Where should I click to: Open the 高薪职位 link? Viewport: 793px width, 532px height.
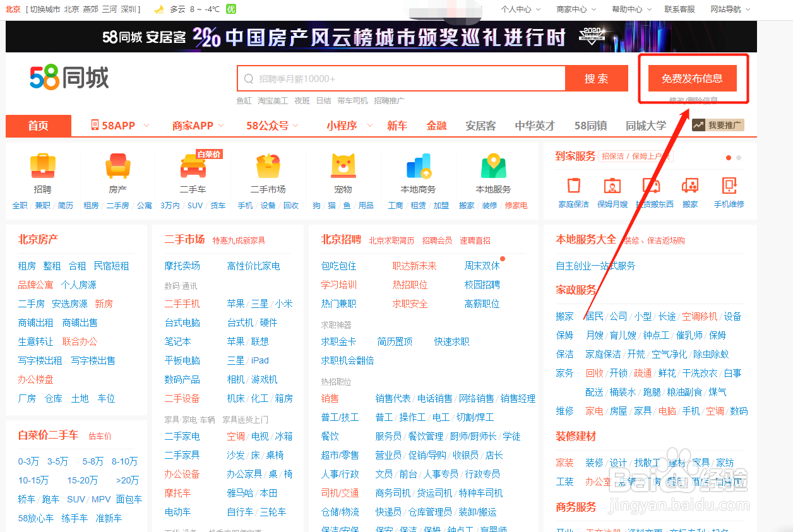tap(482, 304)
